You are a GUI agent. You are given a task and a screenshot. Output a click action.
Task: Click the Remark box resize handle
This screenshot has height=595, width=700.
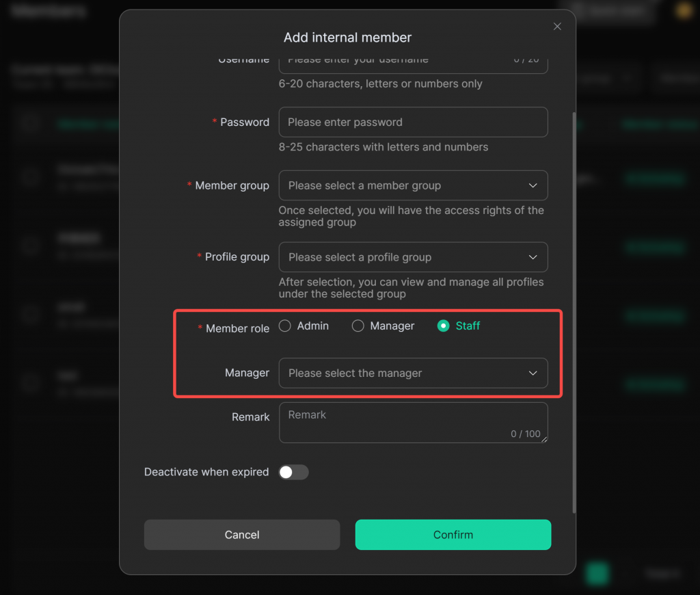[545, 440]
